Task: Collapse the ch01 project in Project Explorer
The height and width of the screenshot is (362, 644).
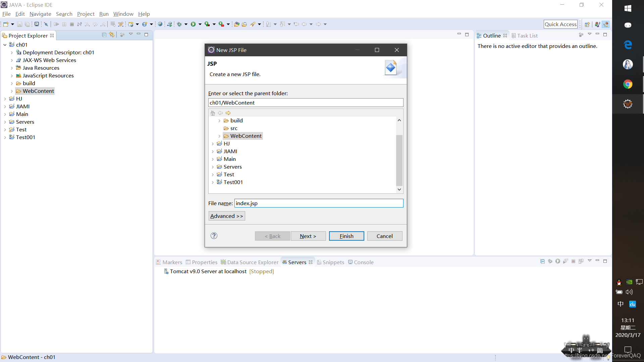Action: (5, 45)
